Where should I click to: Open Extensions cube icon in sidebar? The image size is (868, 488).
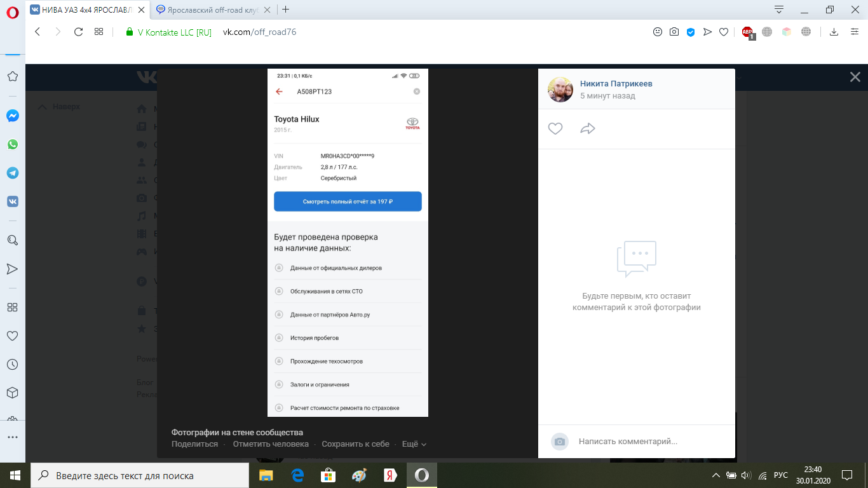click(13, 393)
